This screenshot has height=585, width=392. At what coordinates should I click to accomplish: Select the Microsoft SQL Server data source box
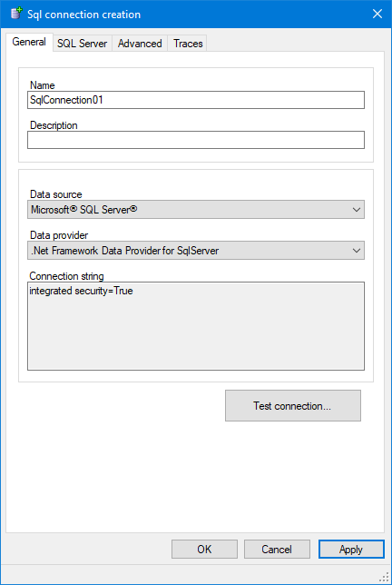[x=196, y=209]
